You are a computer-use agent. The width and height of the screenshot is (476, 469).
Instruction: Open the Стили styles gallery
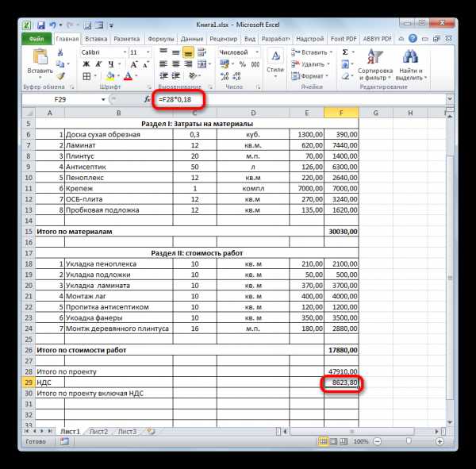[275, 63]
